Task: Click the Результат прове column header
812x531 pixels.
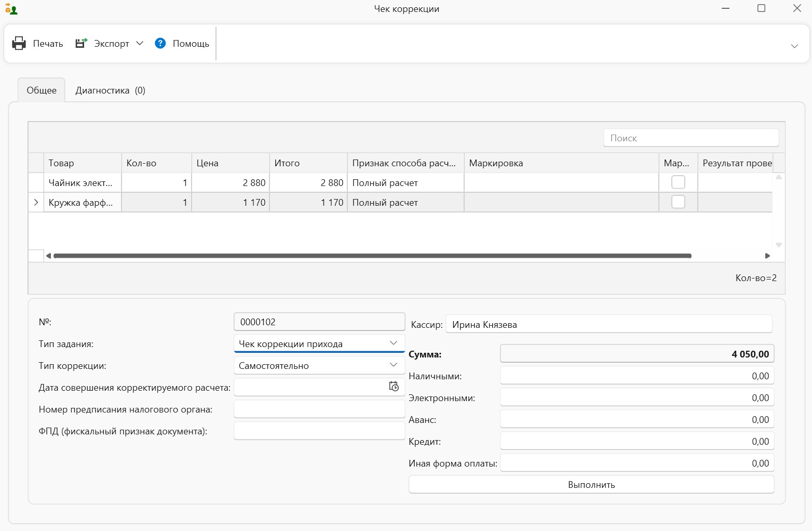Action: (735, 163)
